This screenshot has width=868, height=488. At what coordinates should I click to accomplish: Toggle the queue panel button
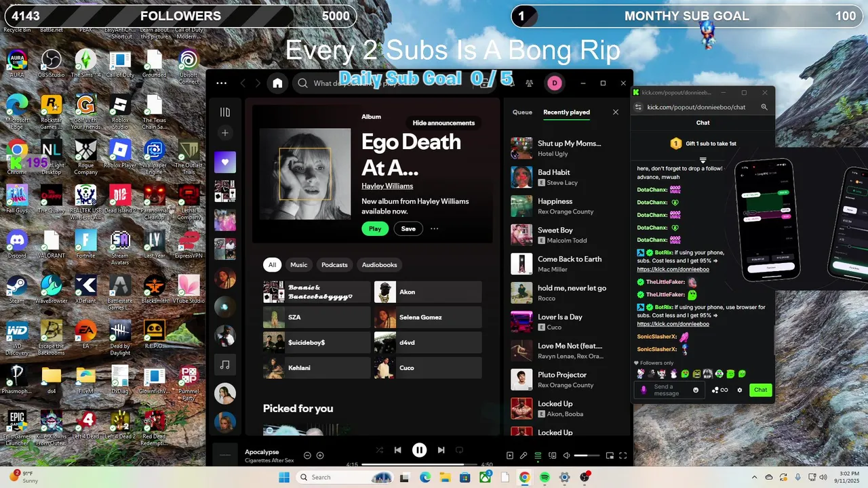[538, 455]
